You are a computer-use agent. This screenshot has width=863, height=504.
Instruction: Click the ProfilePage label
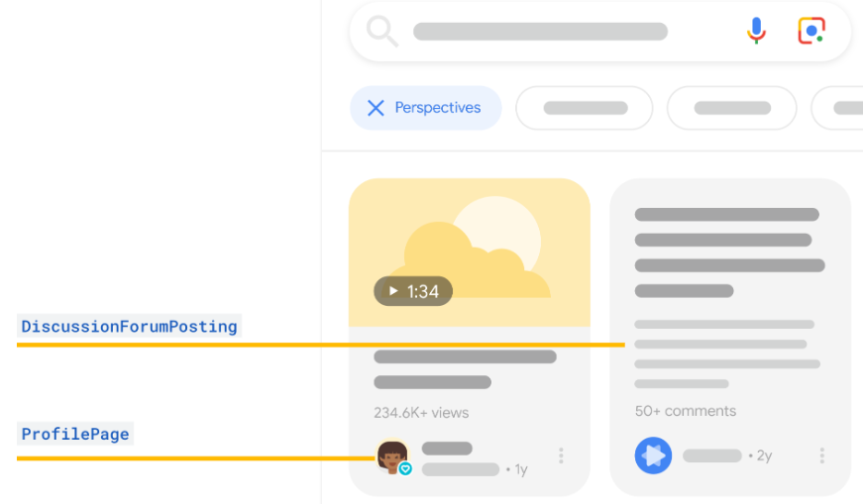(x=76, y=434)
